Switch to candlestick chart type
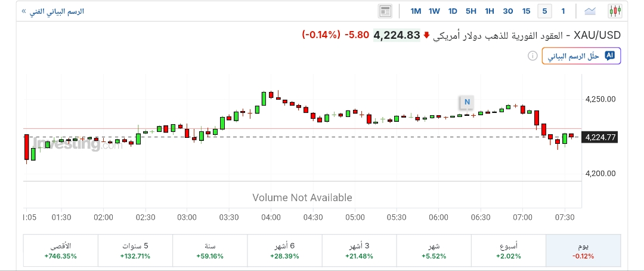Viewport: 644px width, 271px height. click(615, 11)
